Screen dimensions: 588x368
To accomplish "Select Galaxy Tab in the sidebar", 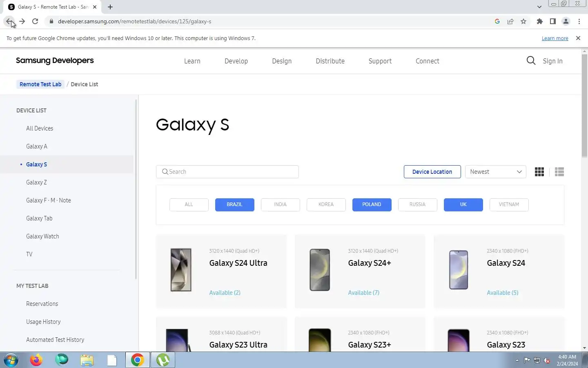I will (39, 218).
